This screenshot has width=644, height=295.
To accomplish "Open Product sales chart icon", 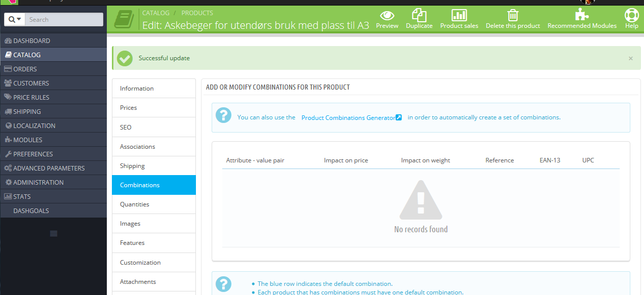I will click(459, 15).
